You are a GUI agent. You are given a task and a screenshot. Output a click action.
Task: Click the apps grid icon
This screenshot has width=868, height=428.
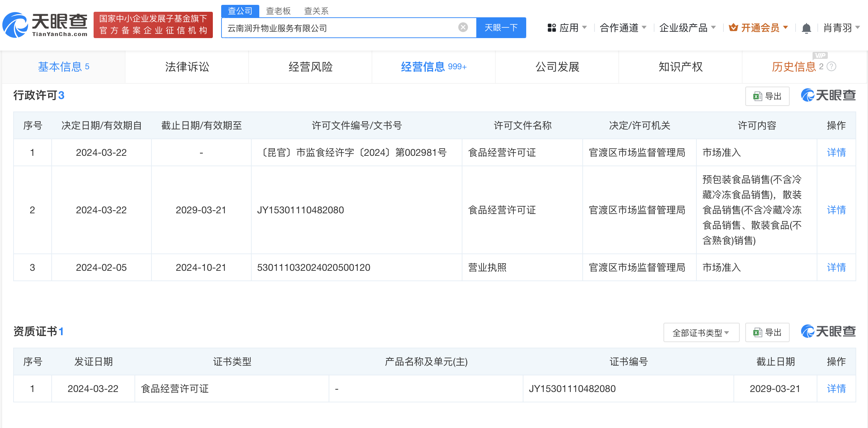552,28
